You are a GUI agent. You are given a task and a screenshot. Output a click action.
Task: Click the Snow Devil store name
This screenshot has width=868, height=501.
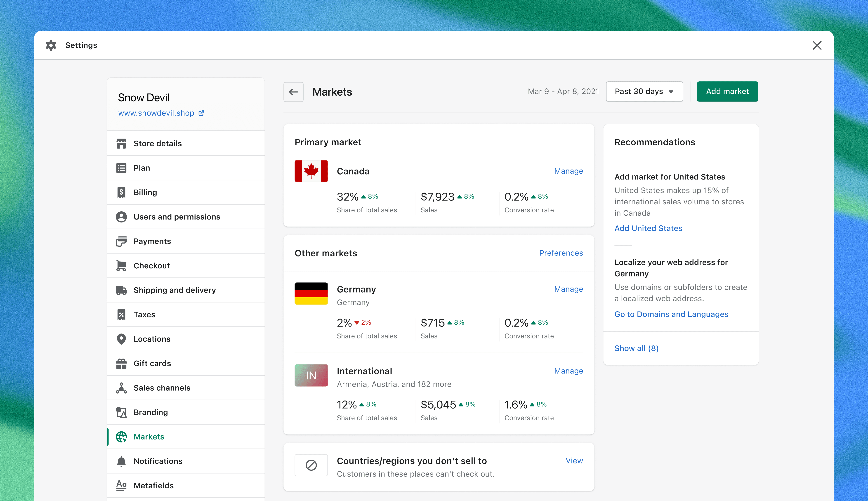(144, 98)
